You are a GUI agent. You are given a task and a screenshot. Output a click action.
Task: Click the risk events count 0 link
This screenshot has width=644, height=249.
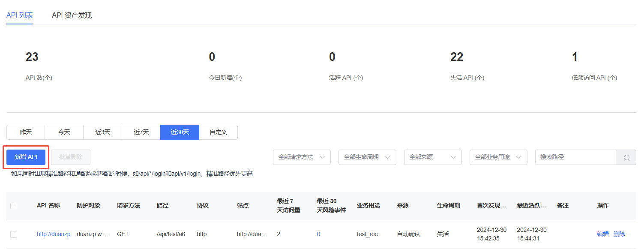click(318, 234)
